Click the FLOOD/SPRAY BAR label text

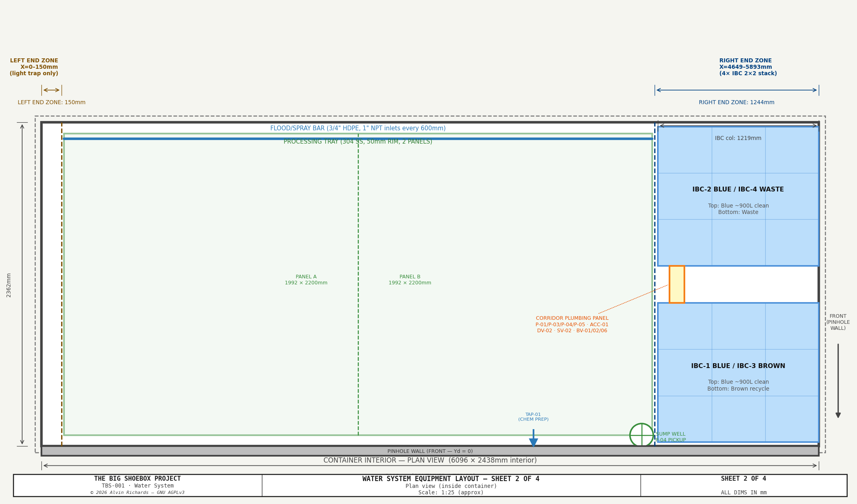358,128
